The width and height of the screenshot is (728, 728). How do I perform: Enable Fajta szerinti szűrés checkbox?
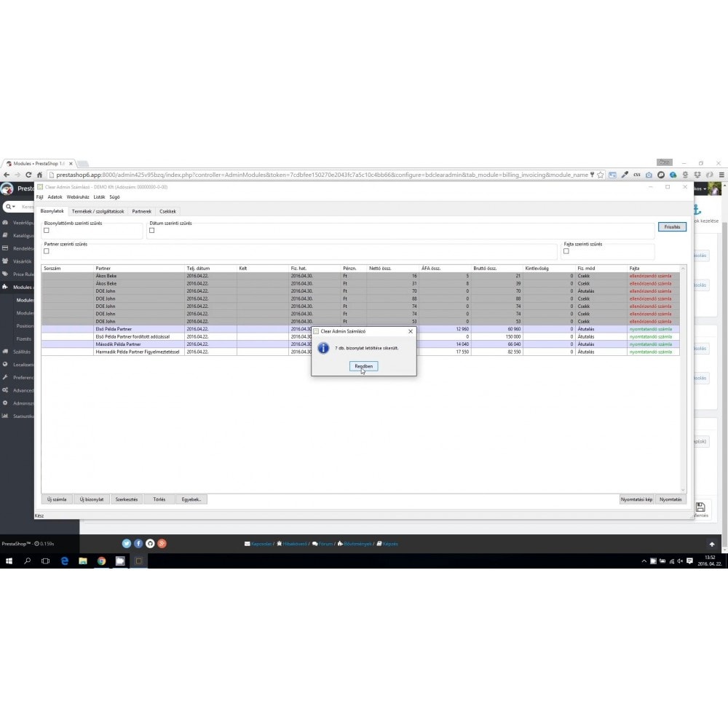tap(566, 251)
